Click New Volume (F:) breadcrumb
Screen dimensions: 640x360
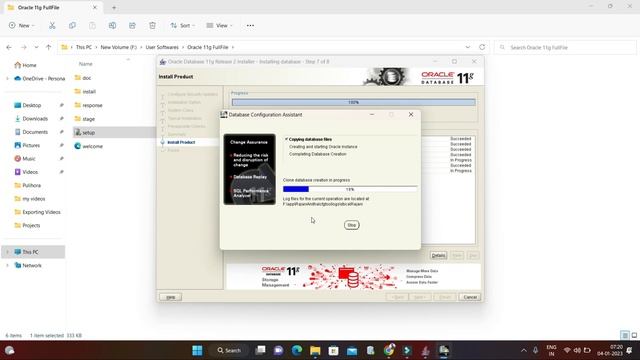click(118, 47)
